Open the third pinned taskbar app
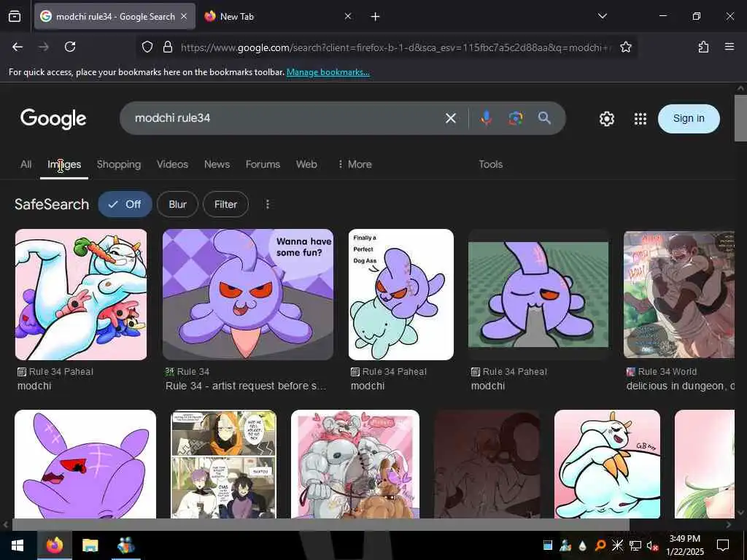 click(x=125, y=545)
